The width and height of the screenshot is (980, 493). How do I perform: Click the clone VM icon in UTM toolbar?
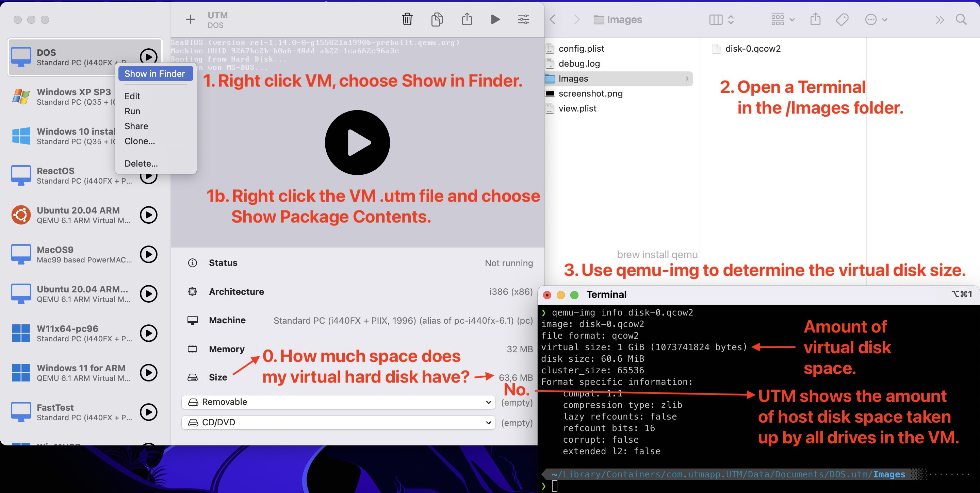(437, 19)
